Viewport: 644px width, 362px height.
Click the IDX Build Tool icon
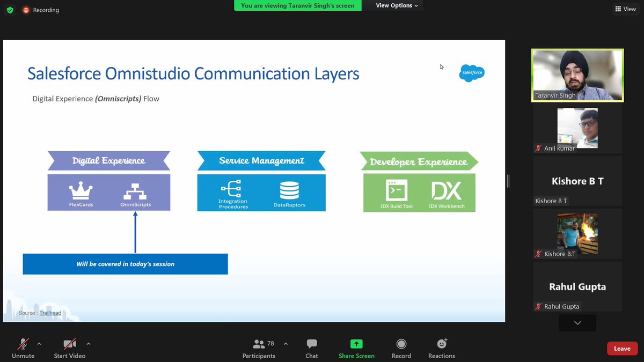point(397,190)
